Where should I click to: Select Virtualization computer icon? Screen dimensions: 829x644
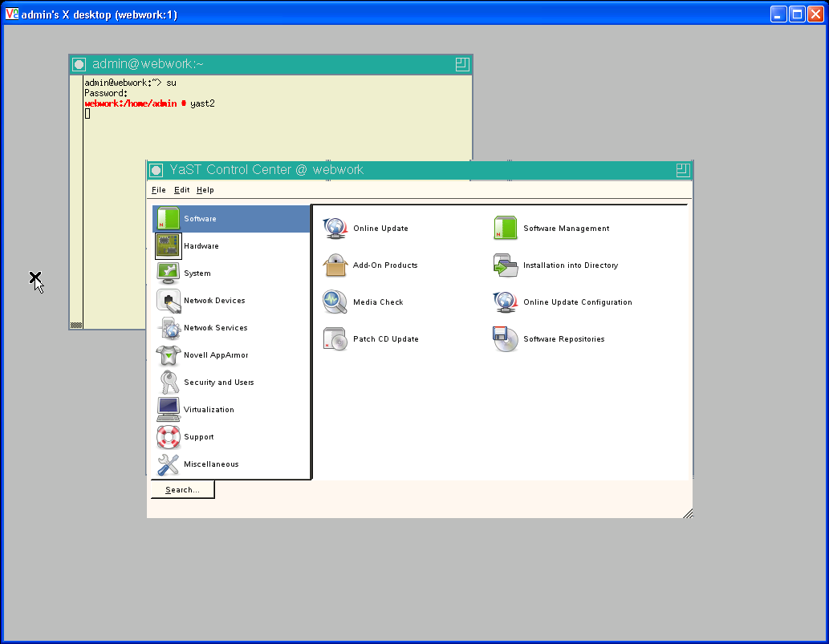(168, 410)
